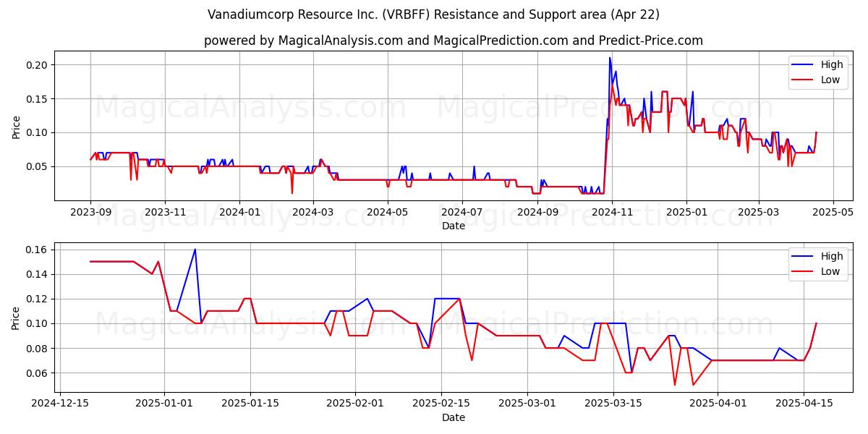Click the 'Price' y-axis label of the bottom chart
This screenshot has height=434, width=868.
[16, 317]
